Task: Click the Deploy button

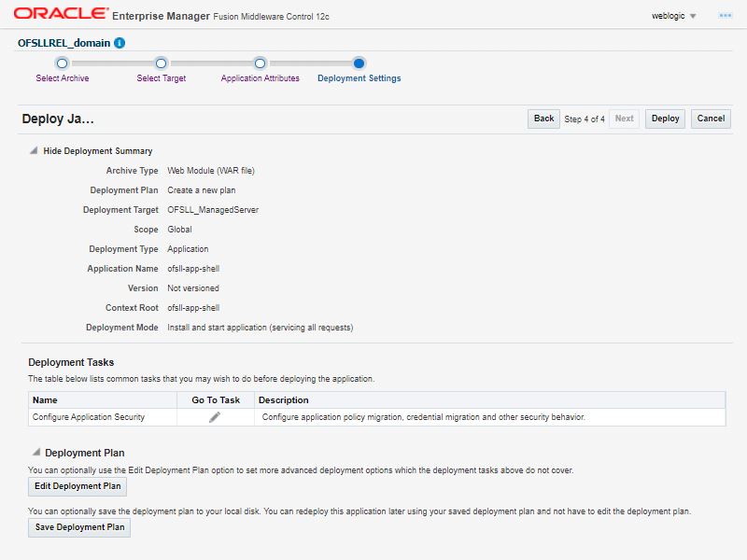Action: tap(665, 119)
